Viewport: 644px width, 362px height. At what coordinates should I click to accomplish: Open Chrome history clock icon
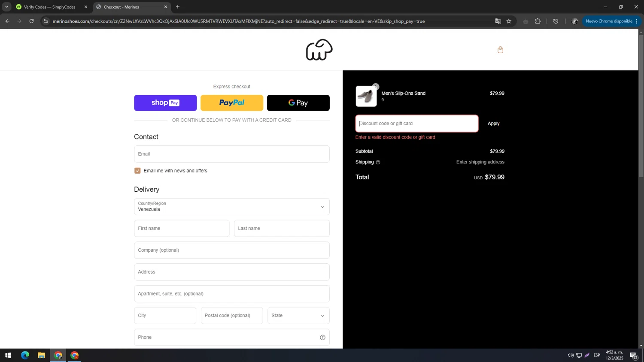coord(556,21)
